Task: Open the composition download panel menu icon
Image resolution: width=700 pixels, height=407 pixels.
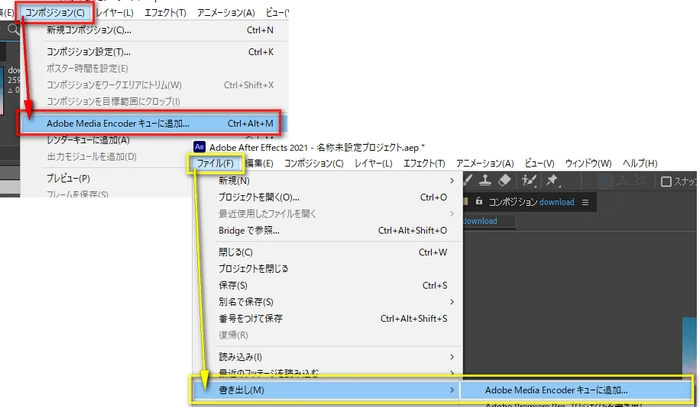Action: [x=586, y=202]
